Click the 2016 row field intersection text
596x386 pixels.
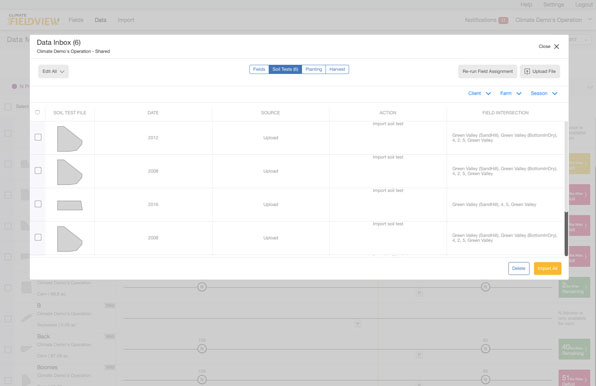pos(494,204)
